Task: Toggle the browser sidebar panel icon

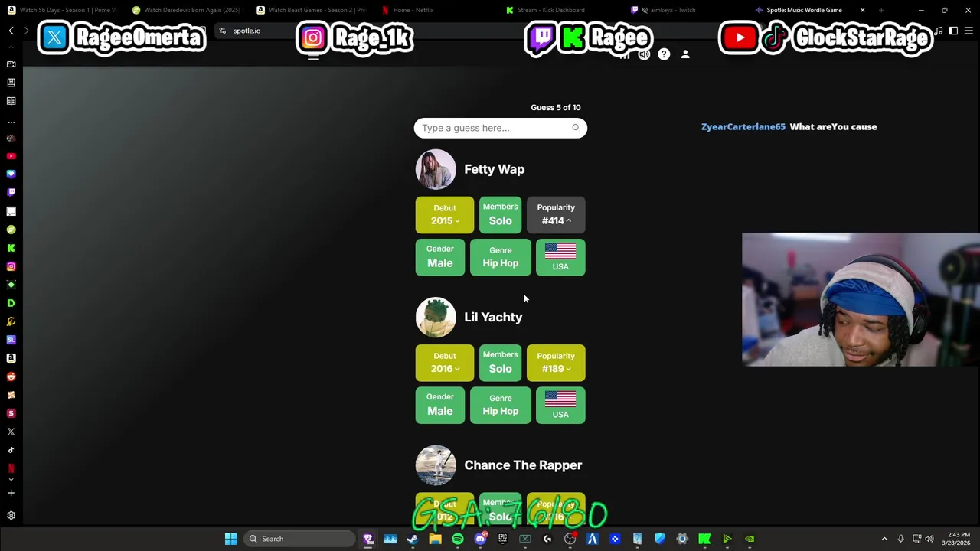Action: click(953, 31)
